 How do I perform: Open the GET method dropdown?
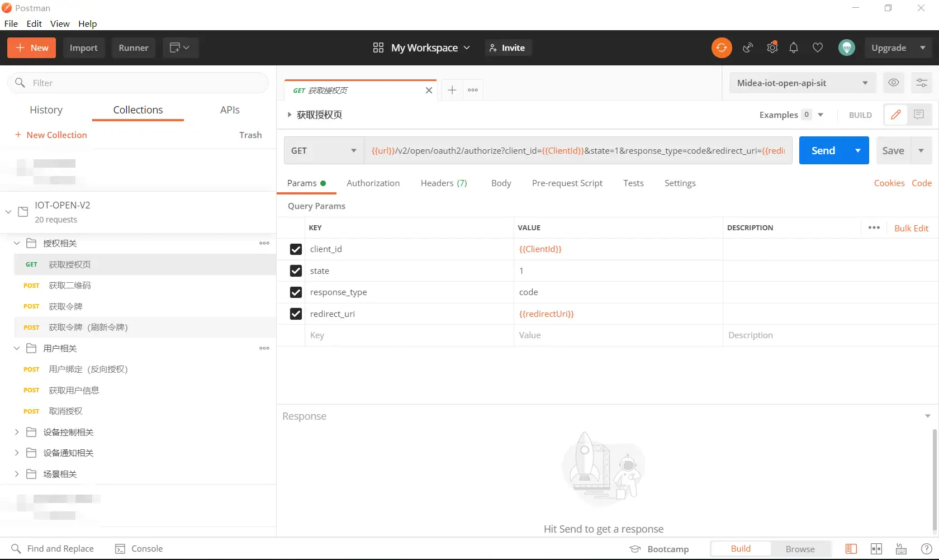click(x=324, y=150)
